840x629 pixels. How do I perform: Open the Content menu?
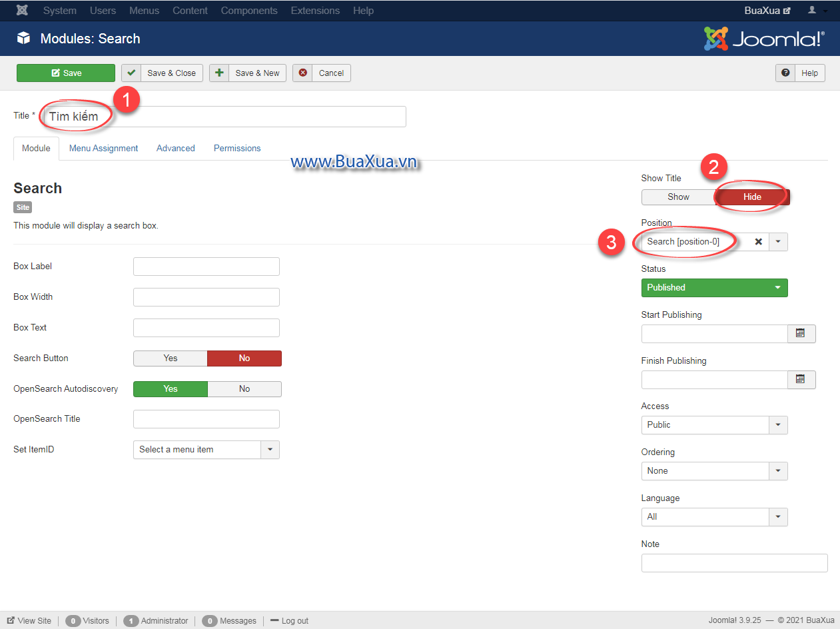click(190, 11)
